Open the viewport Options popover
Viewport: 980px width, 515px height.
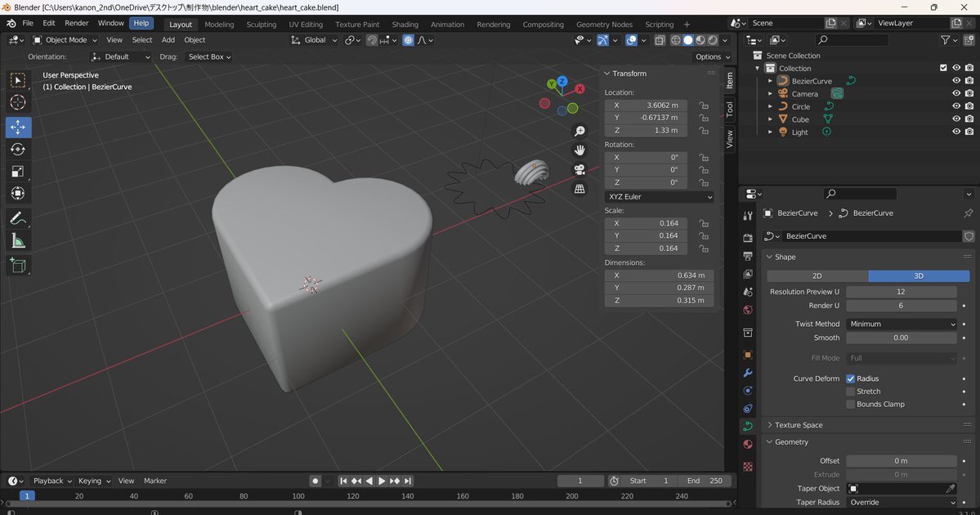pos(711,56)
